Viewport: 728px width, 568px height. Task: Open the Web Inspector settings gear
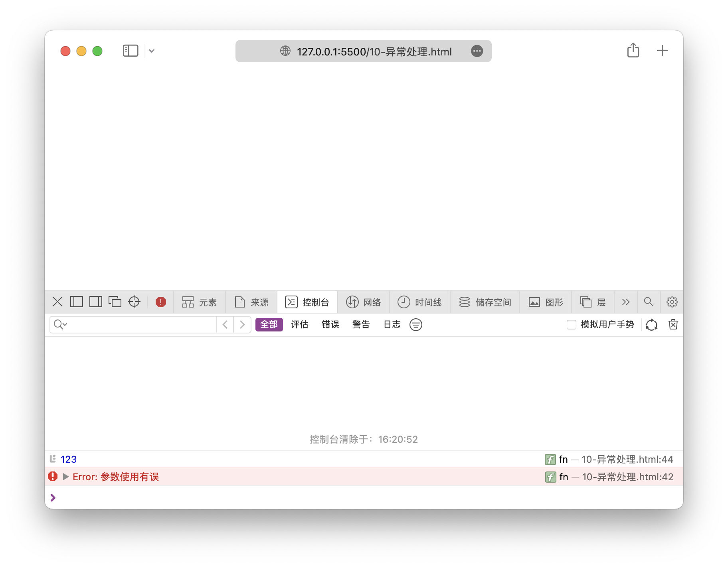672,302
